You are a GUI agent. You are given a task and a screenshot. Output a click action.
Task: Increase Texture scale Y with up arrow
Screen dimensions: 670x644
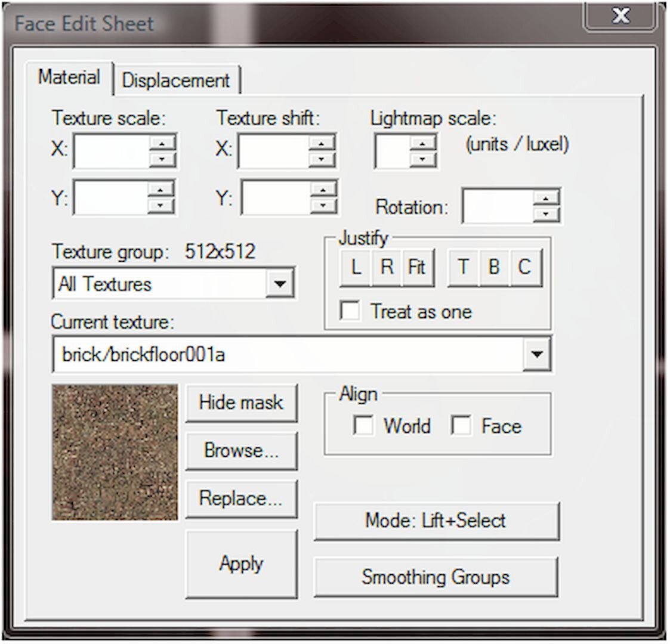tap(160, 190)
